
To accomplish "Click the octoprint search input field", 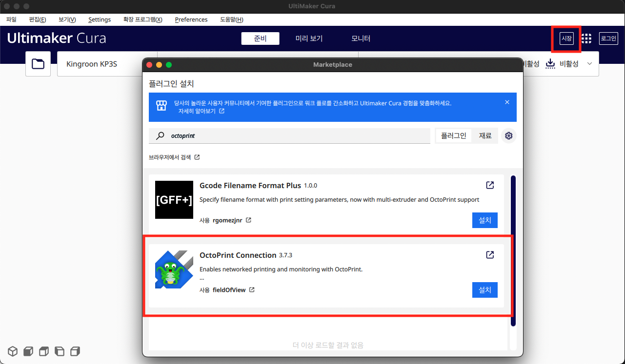I will pyautogui.click(x=289, y=136).
